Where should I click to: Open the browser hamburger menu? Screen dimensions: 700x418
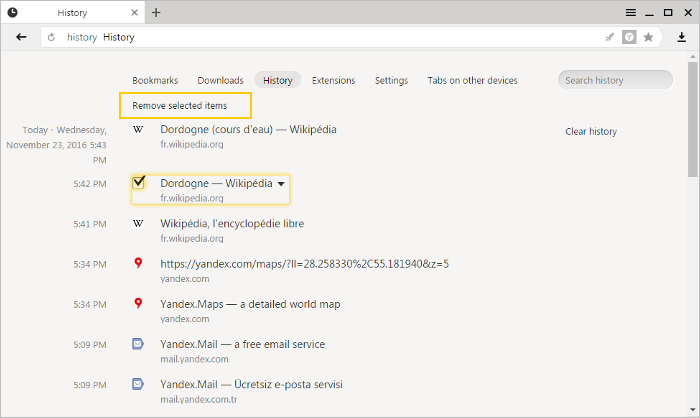click(630, 13)
